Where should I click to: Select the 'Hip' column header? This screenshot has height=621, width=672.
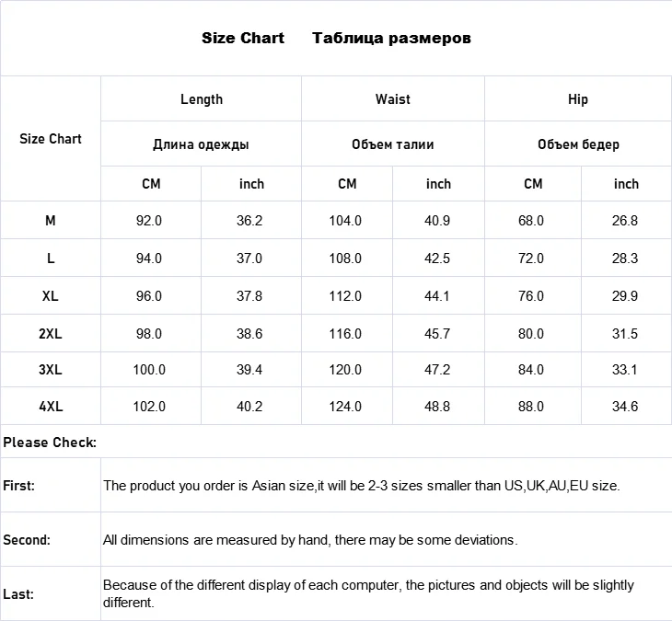pos(577,98)
